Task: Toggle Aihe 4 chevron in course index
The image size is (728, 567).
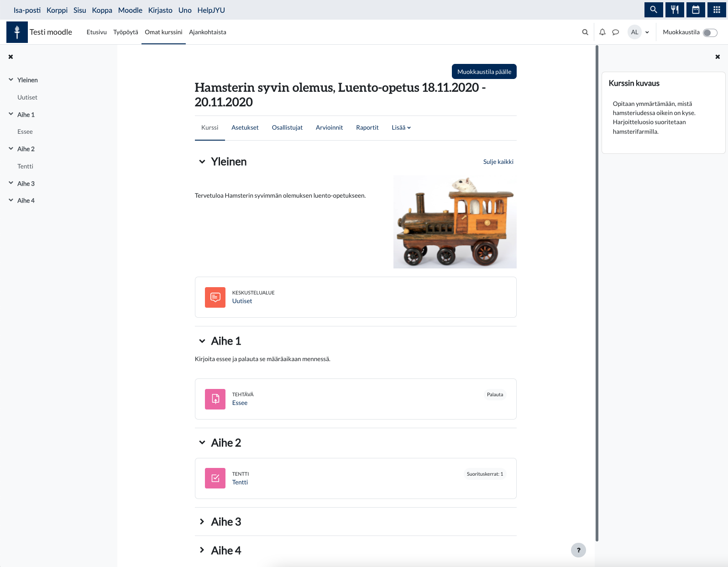Action: 10,200
